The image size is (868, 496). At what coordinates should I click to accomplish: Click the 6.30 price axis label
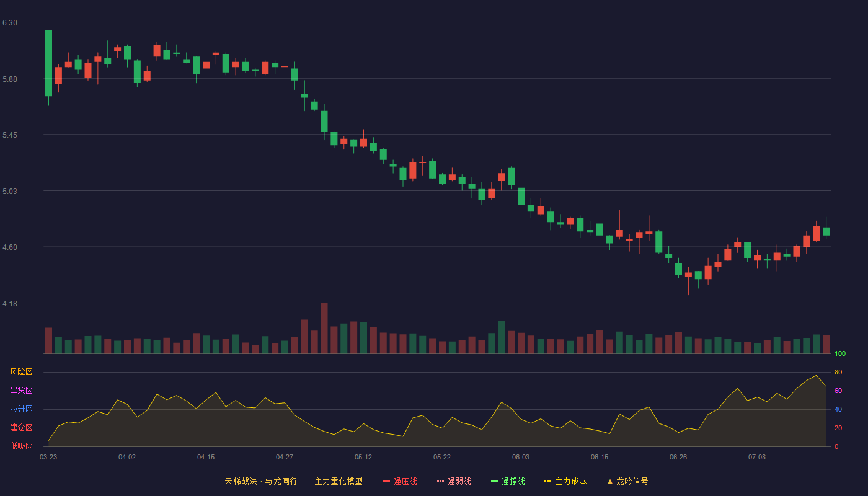point(10,23)
